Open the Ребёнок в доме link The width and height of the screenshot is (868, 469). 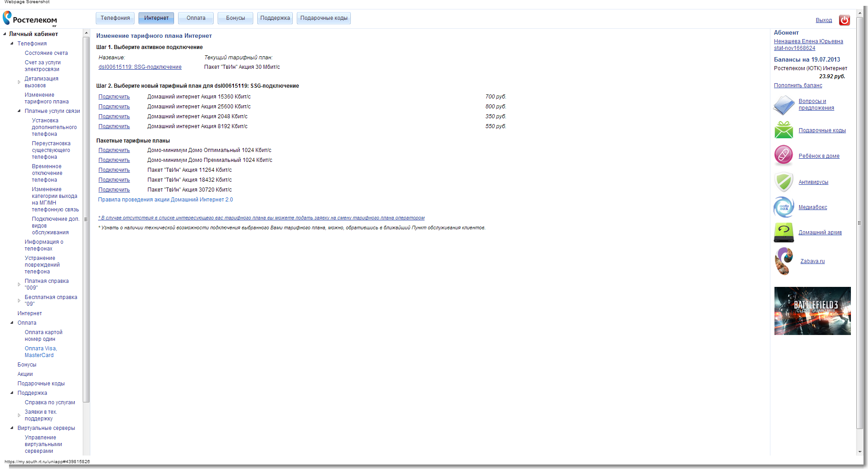click(x=819, y=156)
